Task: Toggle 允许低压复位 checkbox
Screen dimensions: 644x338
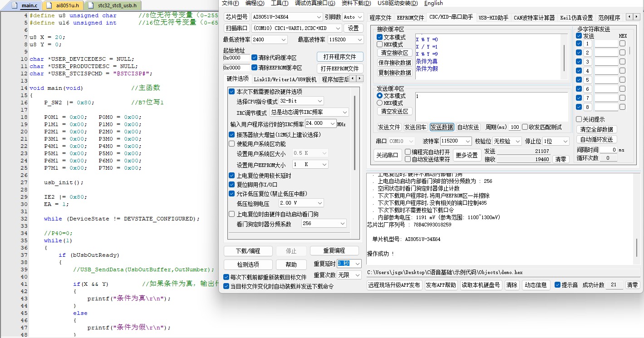Action: click(x=232, y=194)
